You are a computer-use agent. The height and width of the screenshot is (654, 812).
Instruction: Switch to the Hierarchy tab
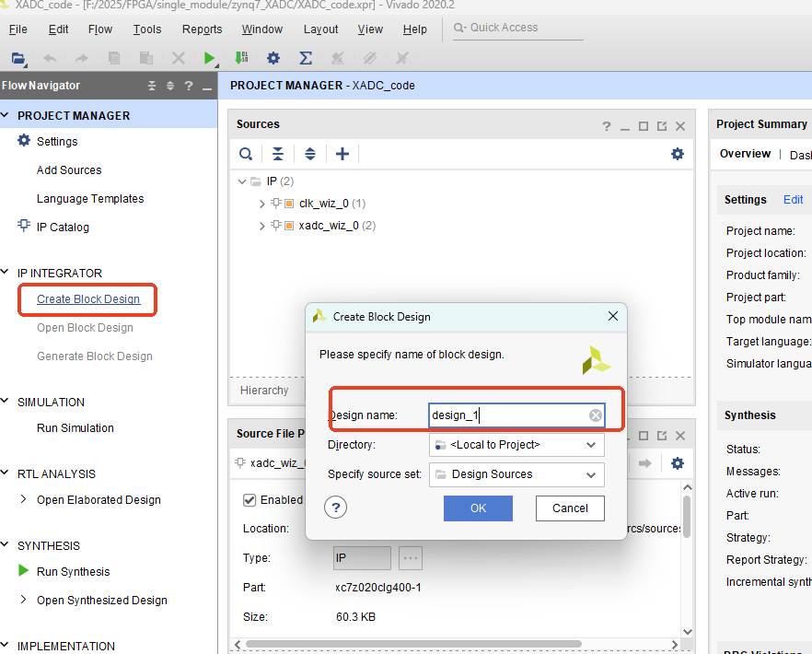264,391
